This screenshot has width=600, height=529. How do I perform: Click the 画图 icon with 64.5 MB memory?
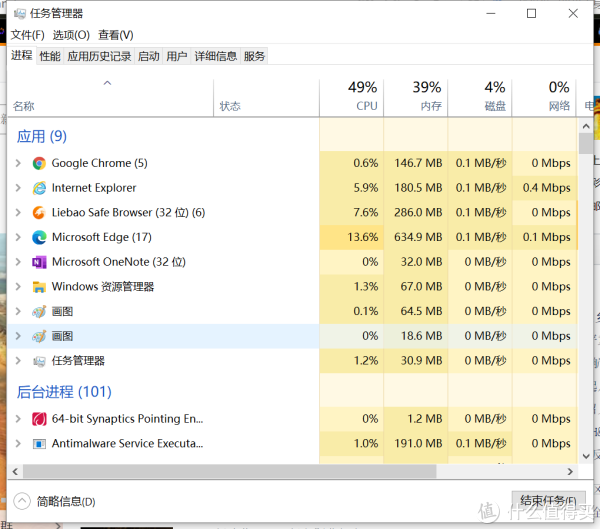click(39, 312)
